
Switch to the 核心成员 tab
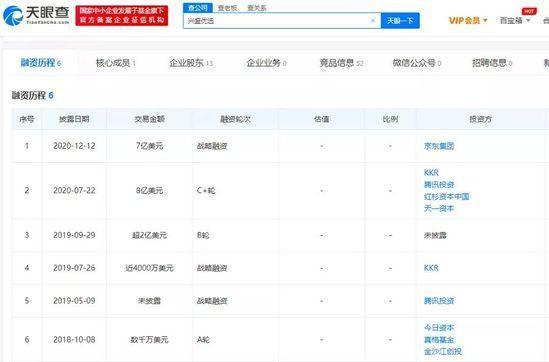116,63
